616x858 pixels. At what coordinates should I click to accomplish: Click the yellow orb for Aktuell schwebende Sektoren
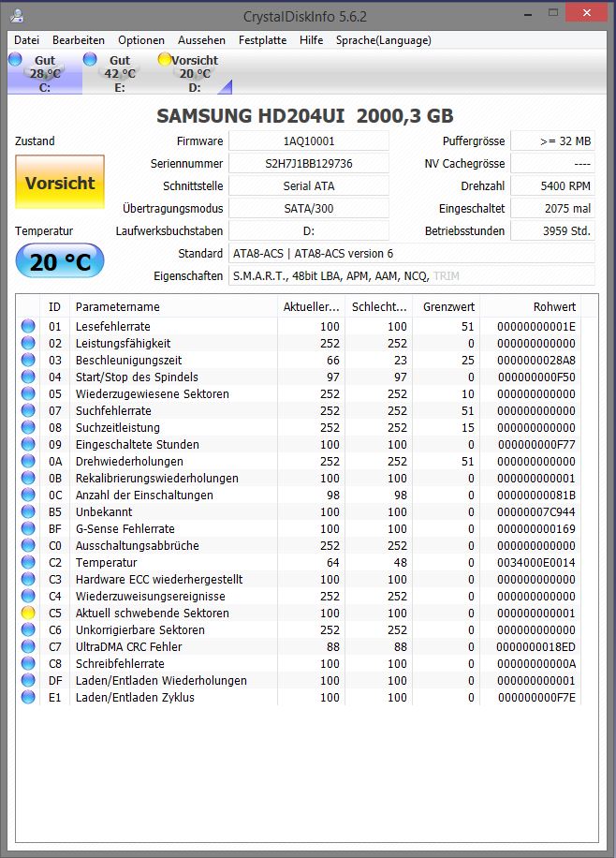click(28, 613)
